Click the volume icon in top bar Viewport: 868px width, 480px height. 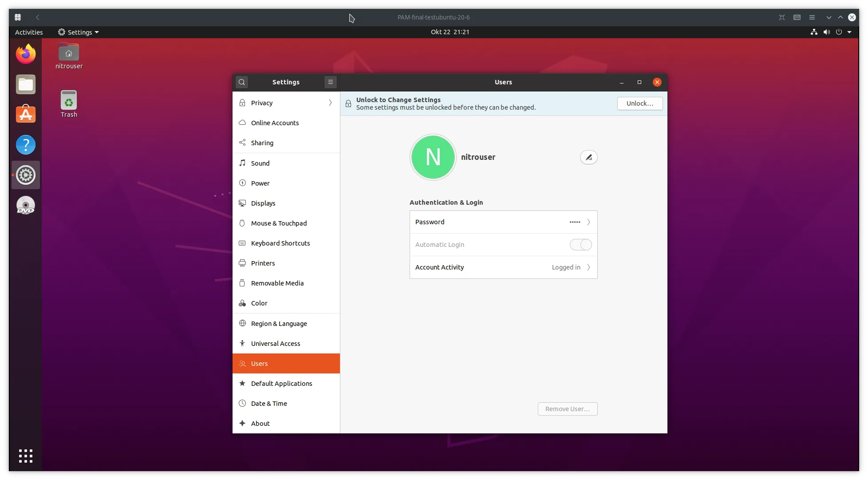(826, 32)
